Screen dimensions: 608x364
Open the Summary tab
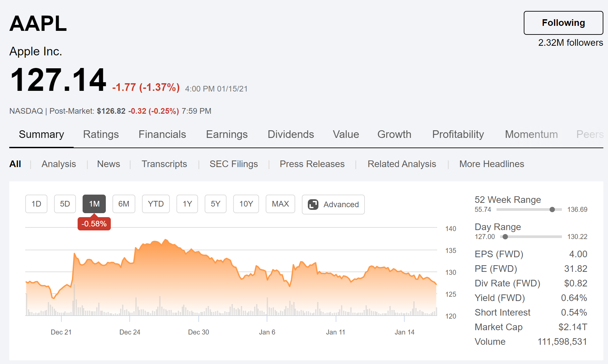pyautogui.click(x=41, y=134)
